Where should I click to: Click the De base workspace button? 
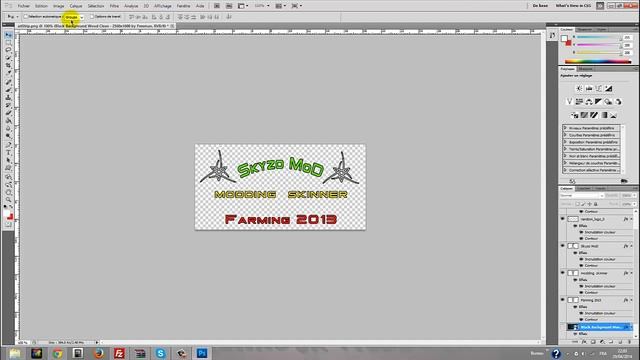coord(540,6)
